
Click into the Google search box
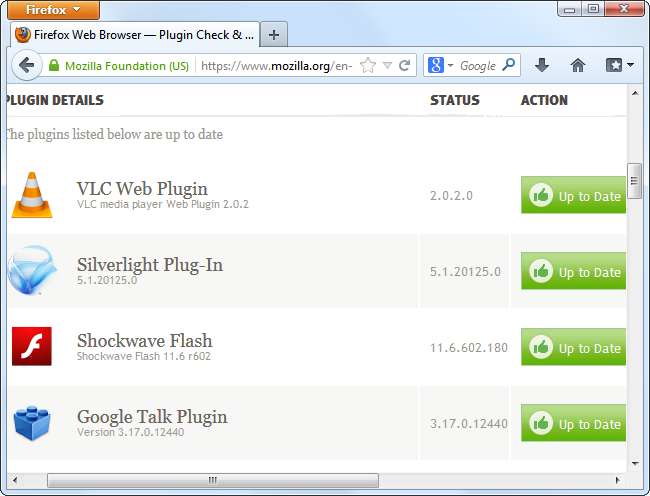(x=478, y=65)
